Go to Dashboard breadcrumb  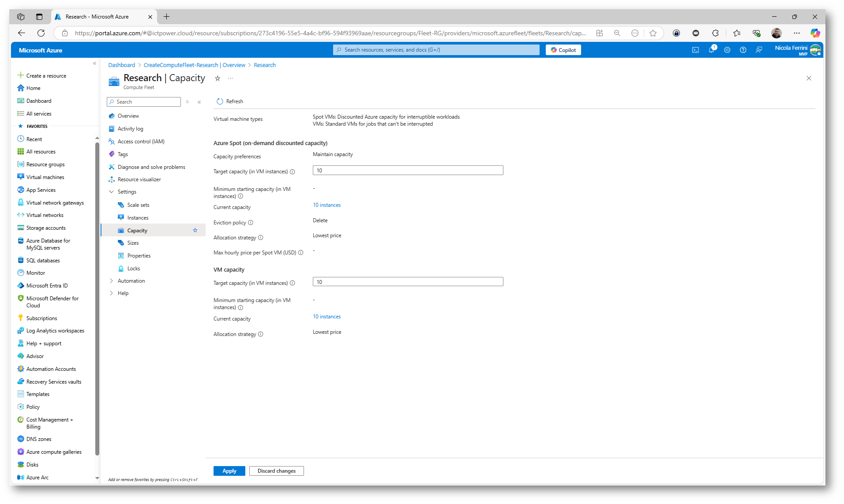tap(122, 65)
